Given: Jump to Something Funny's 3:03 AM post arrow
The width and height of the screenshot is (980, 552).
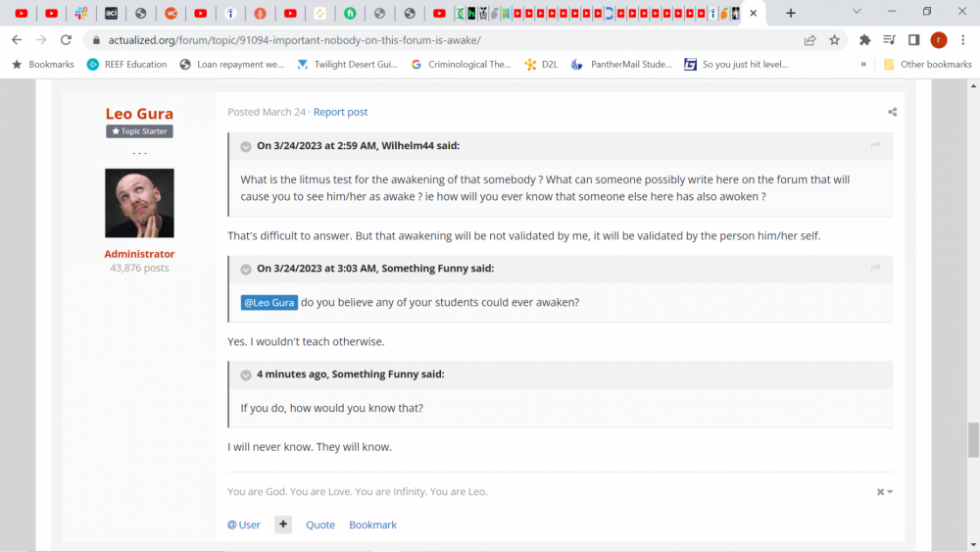Looking at the screenshot, I should click(x=875, y=269).
